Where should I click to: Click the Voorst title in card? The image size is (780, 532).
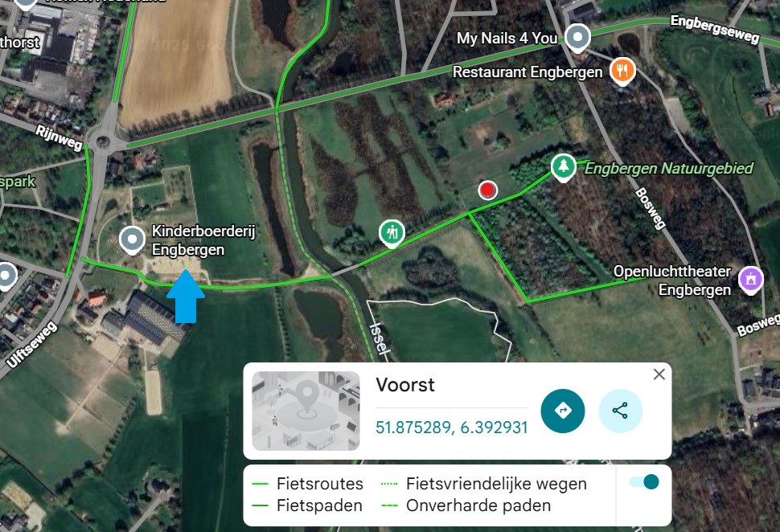405,385
